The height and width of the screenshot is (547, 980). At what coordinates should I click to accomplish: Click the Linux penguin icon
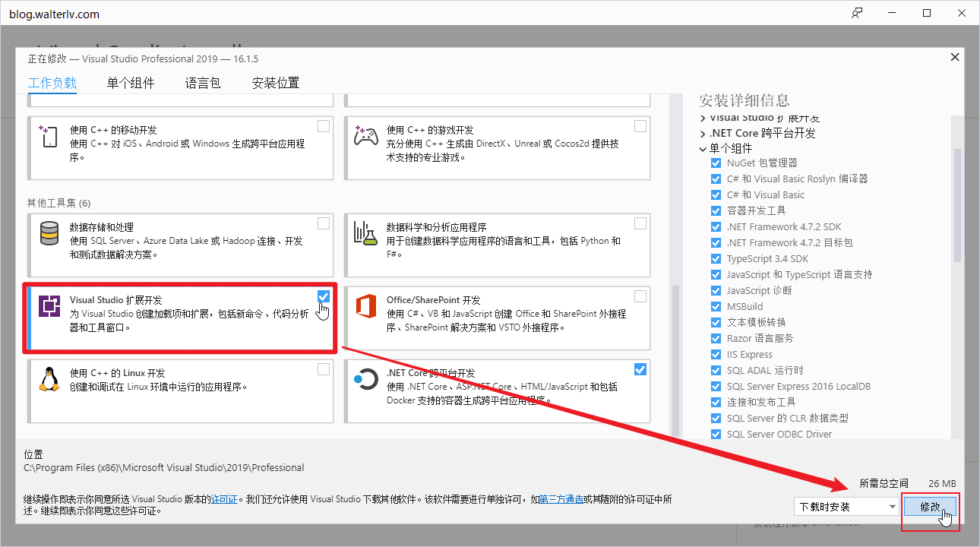(x=49, y=379)
